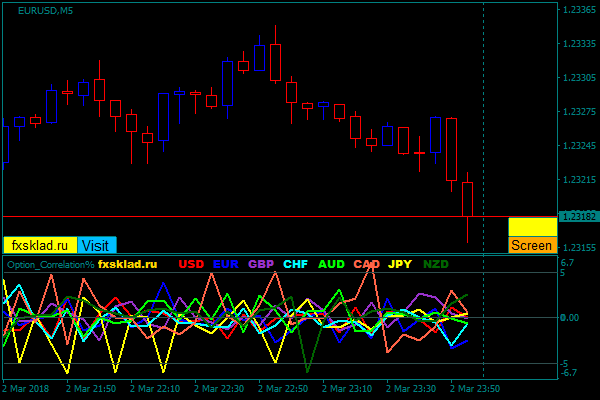Click the 1.23275 price axis value
600x400 pixels.
coord(579,112)
